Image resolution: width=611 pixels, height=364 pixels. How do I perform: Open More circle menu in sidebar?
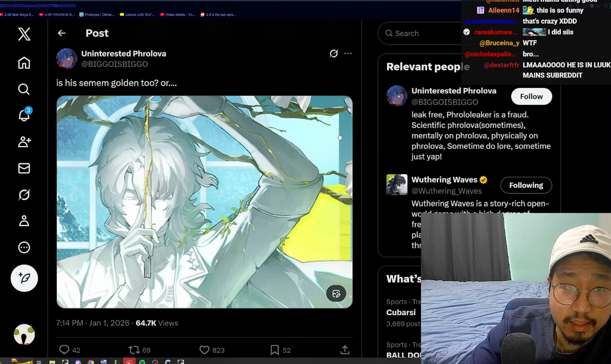pos(24,247)
